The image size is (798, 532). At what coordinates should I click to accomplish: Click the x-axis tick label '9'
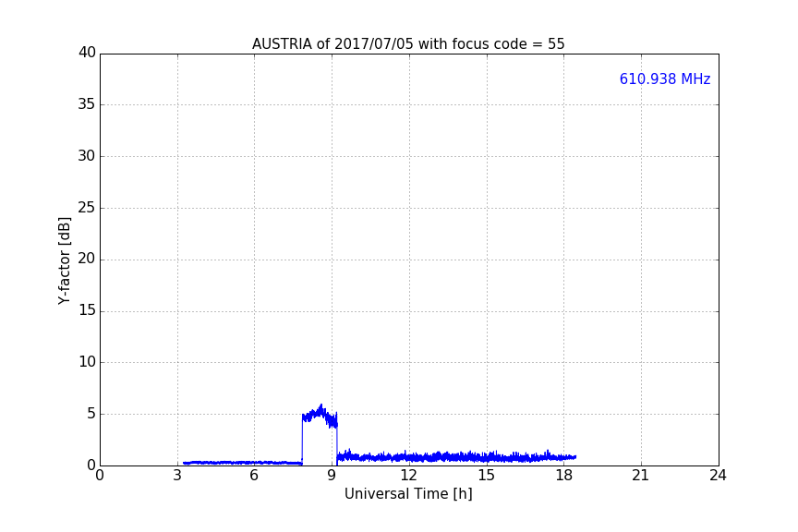[x=332, y=476]
